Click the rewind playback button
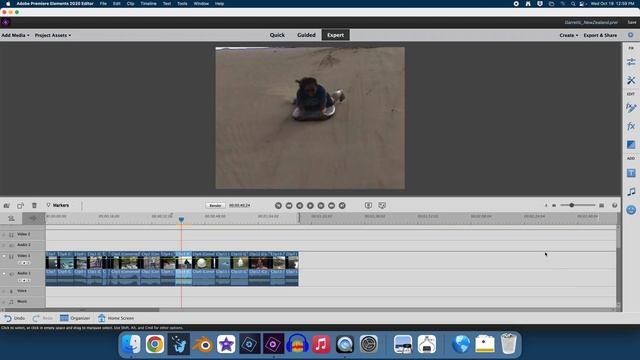Viewport: 640px width, 360px height. [x=289, y=205]
